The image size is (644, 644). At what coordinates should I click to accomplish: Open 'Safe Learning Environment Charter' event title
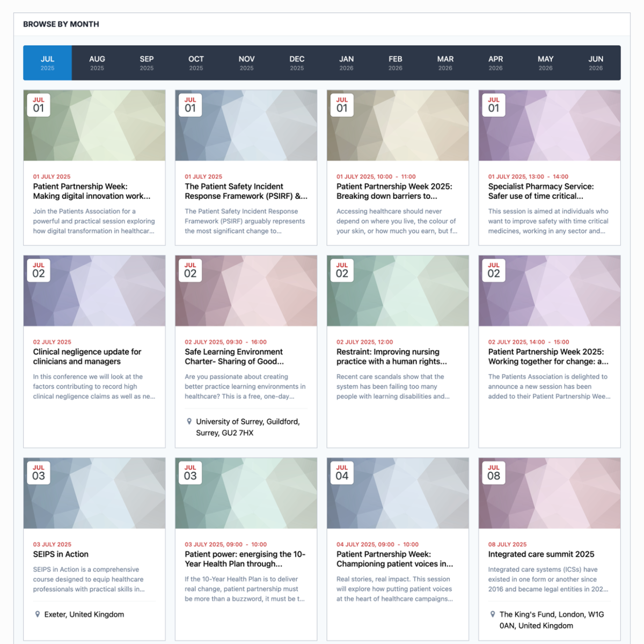(234, 357)
